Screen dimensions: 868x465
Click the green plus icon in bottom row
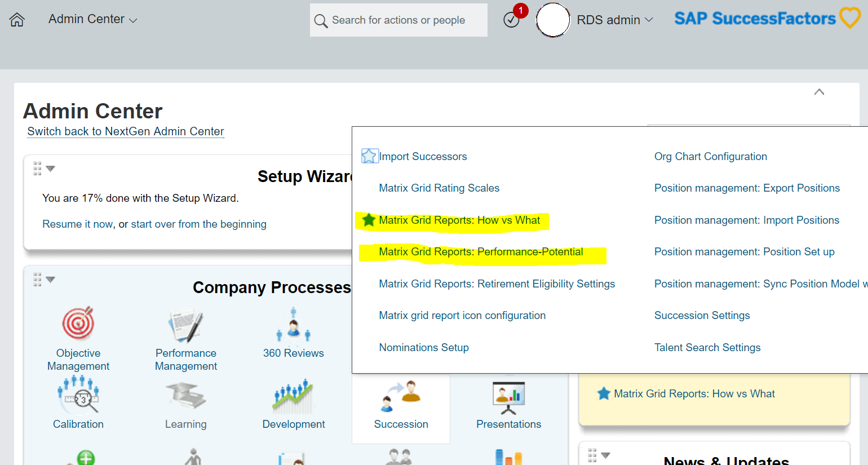[x=86, y=458]
